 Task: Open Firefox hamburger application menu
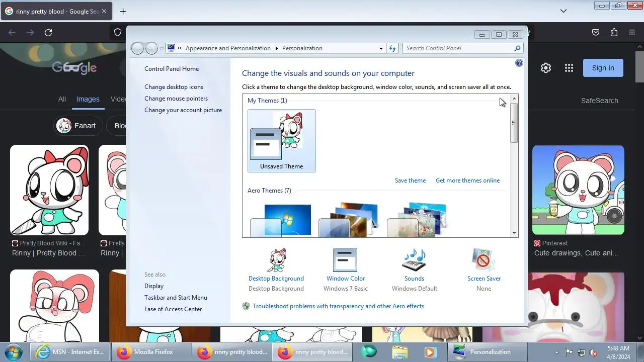click(x=632, y=32)
